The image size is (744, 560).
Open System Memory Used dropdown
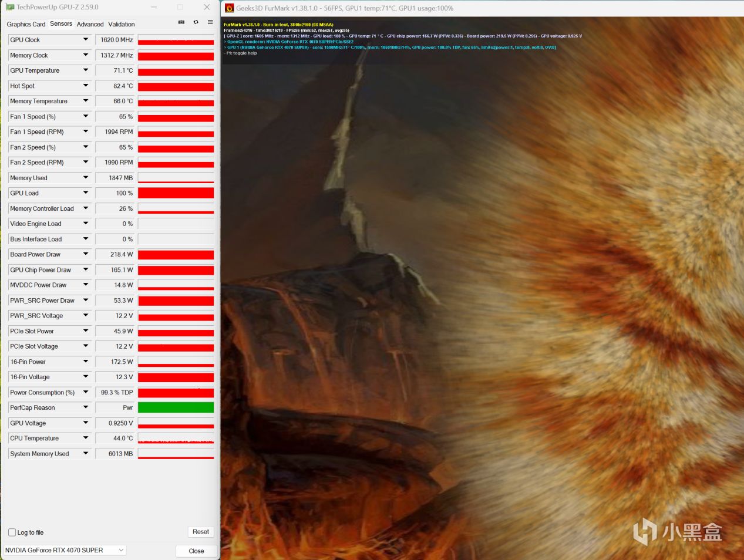coord(86,454)
